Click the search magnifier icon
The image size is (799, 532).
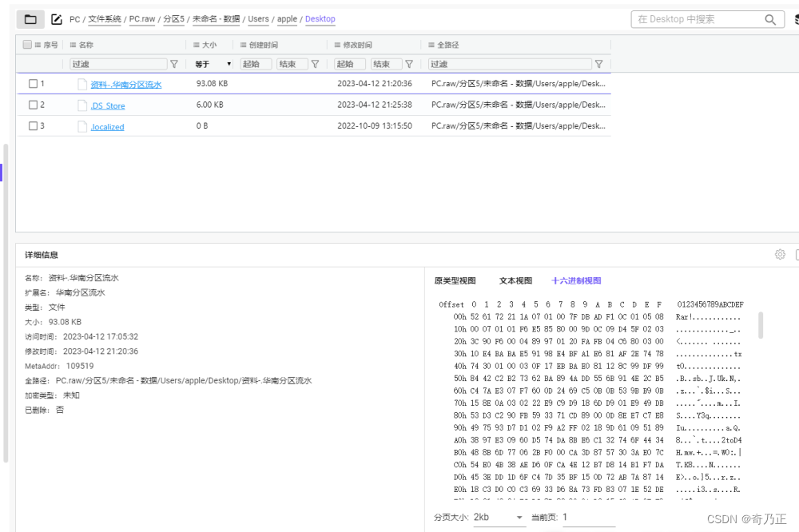coord(770,19)
